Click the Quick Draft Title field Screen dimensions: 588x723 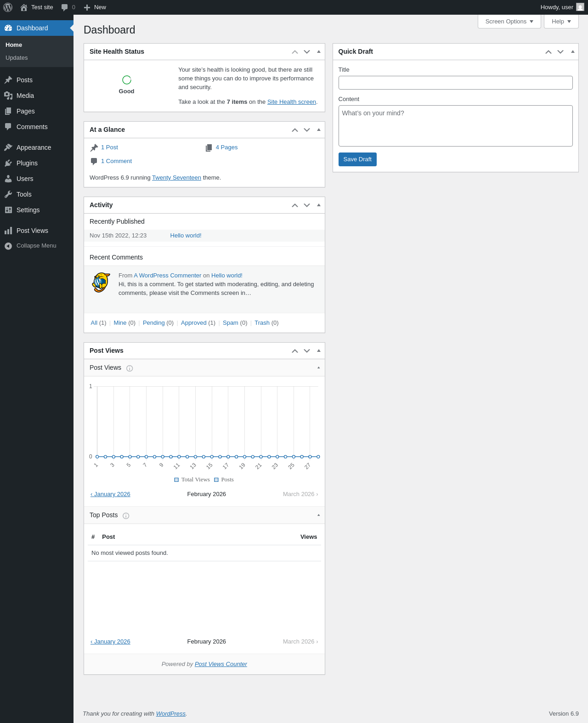[455, 83]
